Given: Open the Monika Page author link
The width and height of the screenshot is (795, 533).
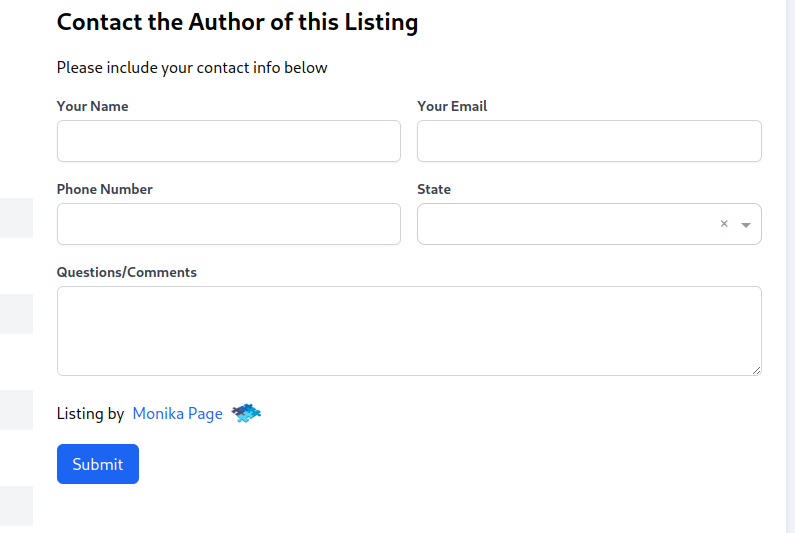Looking at the screenshot, I should 177,414.
